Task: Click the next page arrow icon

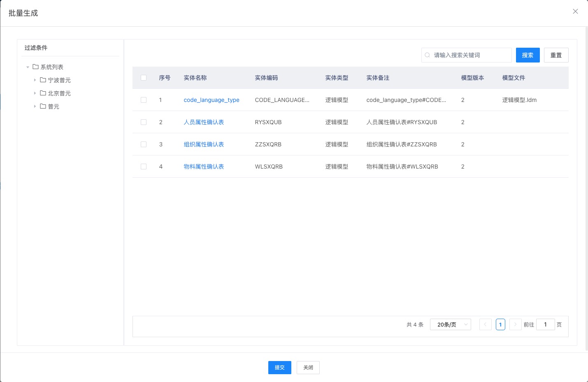Action: point(515,324)
